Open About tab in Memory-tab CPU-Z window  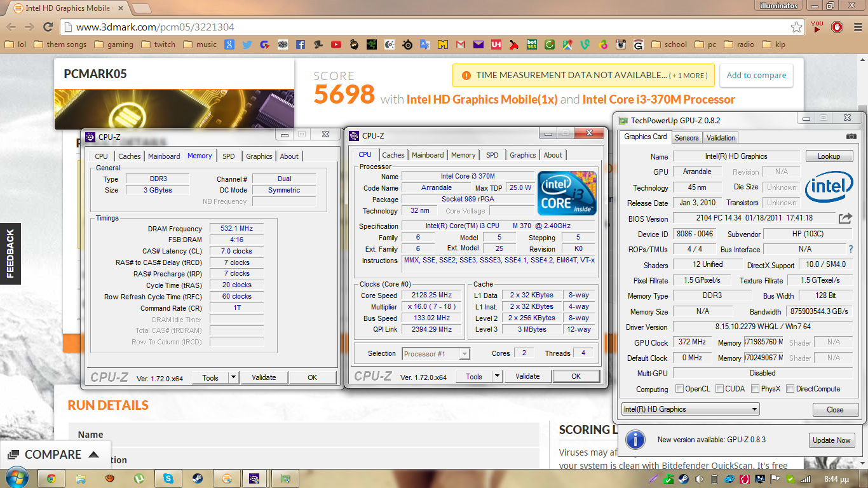[x=289, y=156]
